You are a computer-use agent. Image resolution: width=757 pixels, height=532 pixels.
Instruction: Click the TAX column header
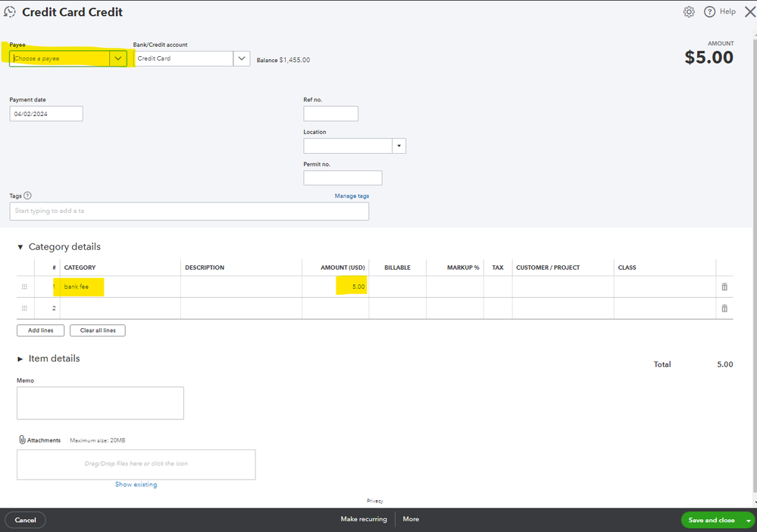coord(498,268)
